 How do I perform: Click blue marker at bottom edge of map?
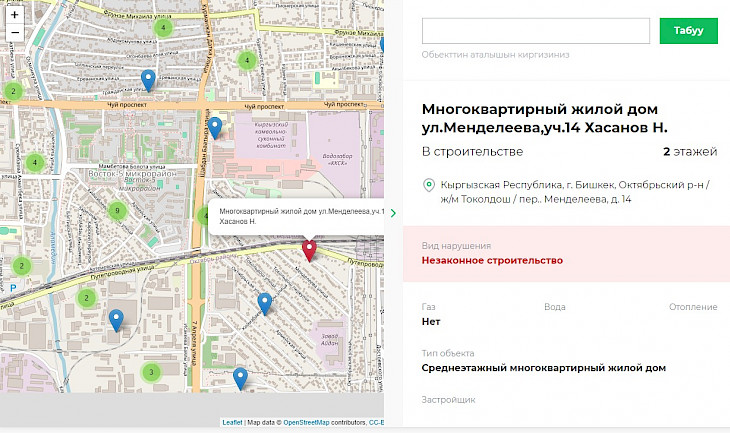click(240, 377)
